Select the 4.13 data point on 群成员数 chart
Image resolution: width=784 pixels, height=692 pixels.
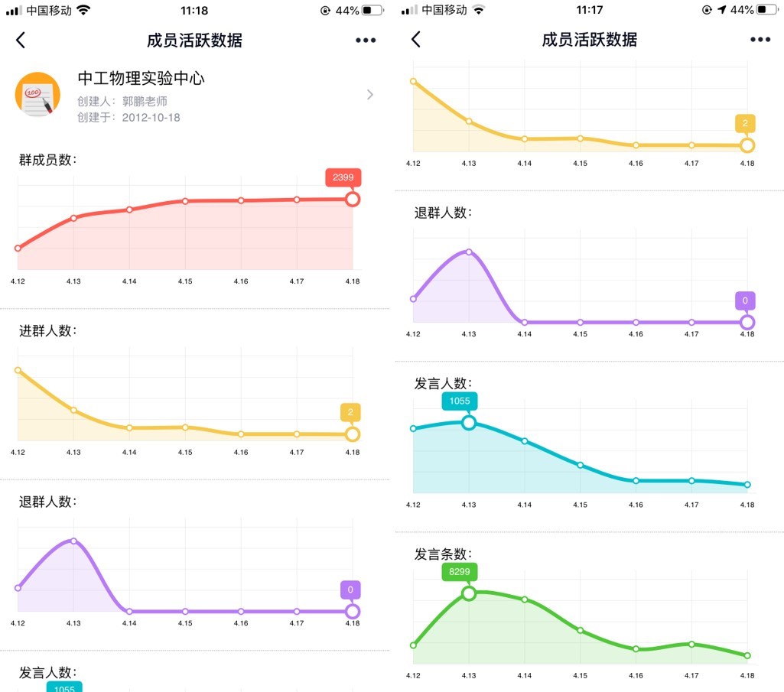click(73, 218)
